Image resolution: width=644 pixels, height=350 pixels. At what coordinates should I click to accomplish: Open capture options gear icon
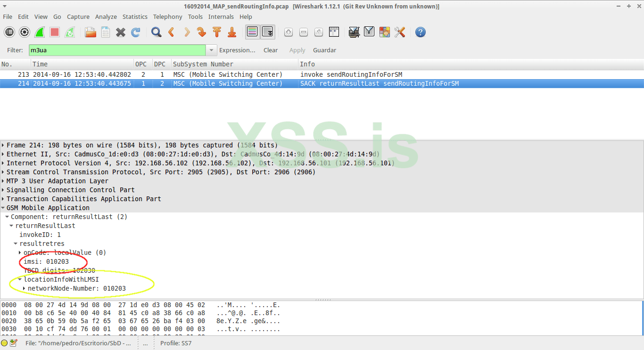(x=25, y=32)
